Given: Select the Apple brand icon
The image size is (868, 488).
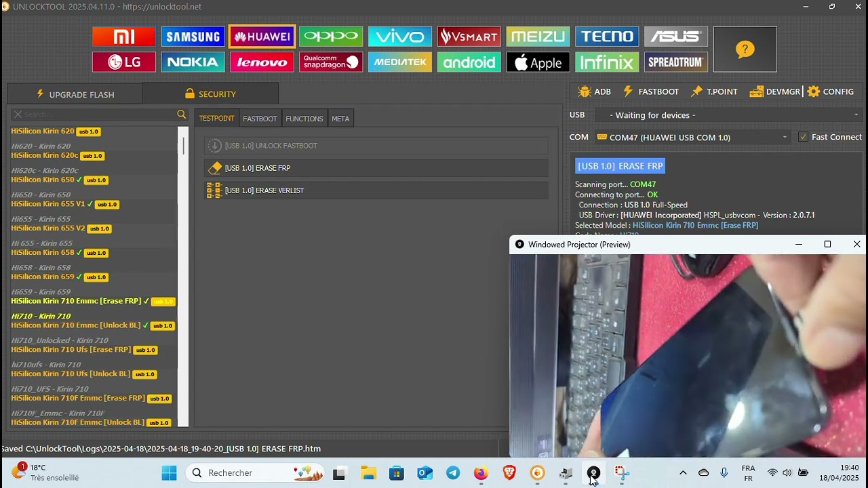Looking at the screenshot, I should (x=538, y=62).
